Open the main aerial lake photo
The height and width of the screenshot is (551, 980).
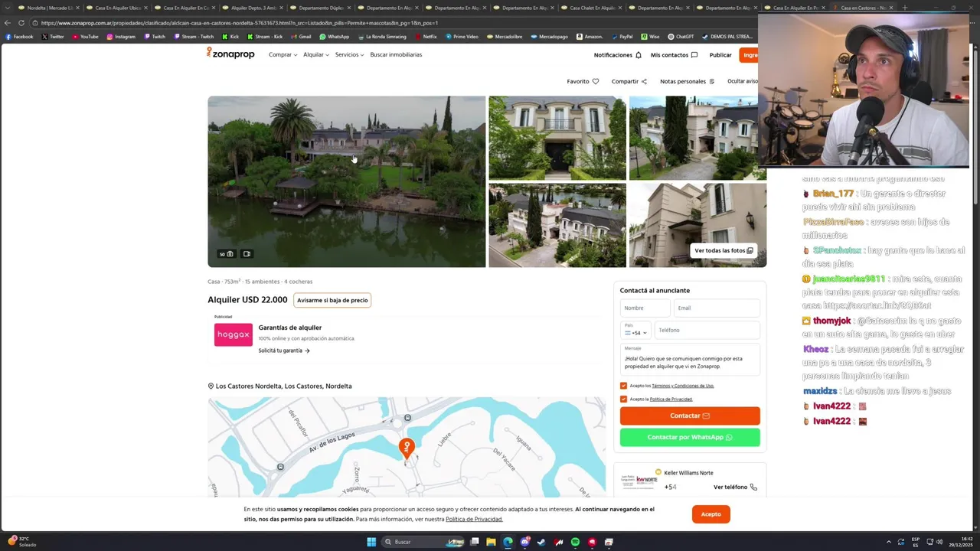coord(346,181)
